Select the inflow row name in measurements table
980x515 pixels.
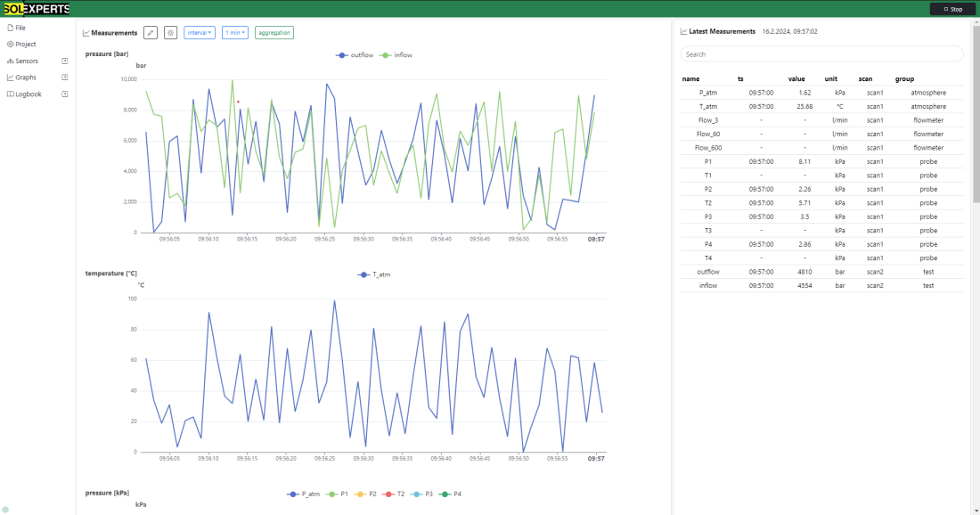[708, 286]
